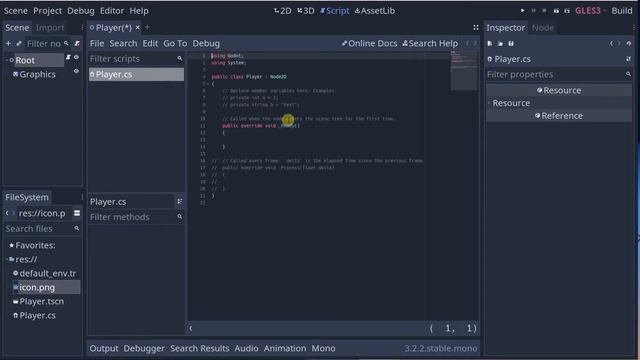The width and height of the screenshot is (640, 360).
Task: Create new resource in Inspector
Action: click(489, 43)
